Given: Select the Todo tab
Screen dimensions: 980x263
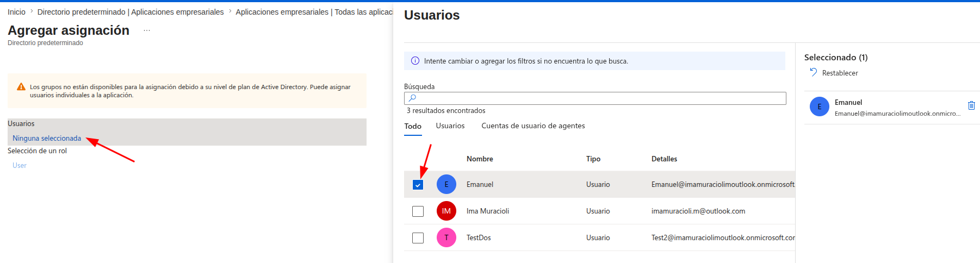Looking at the screenshot, I should [413, 126].
